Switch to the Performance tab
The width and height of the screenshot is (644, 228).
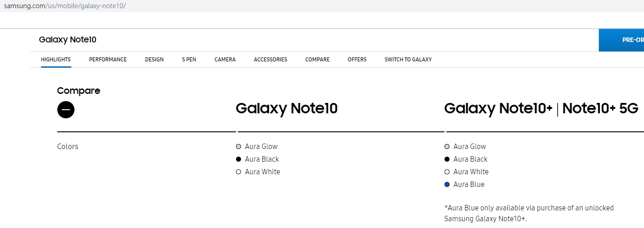108,60
